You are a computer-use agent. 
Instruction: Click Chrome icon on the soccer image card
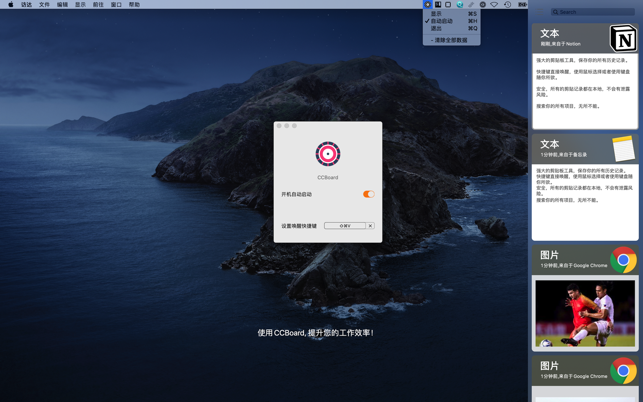pos(623,260)
